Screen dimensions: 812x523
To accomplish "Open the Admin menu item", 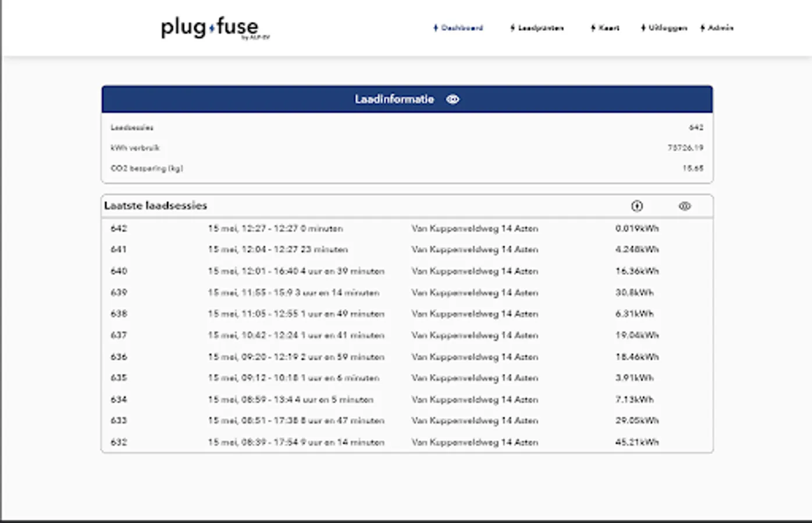I will tap(717, 28).
